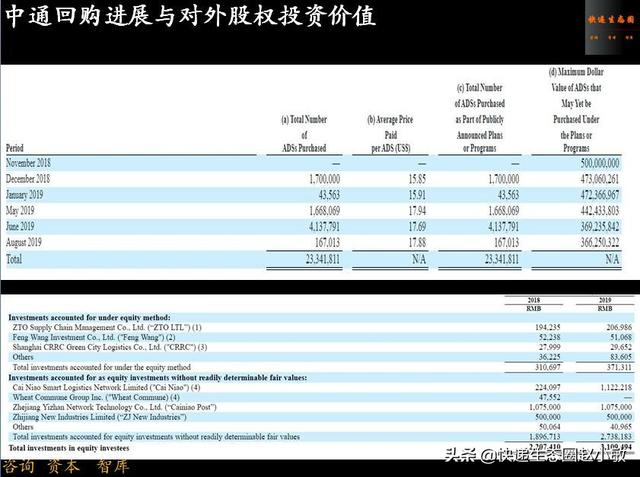Select the value 473,060,261
This screenshot has width=640, height=477.
600,179
